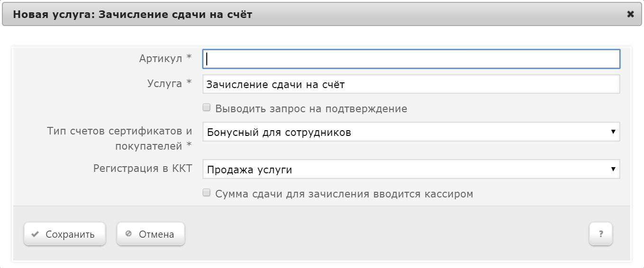Click the arrow of the account type select
The width and height of the screenshot is (644, 268).
point(613,132)
